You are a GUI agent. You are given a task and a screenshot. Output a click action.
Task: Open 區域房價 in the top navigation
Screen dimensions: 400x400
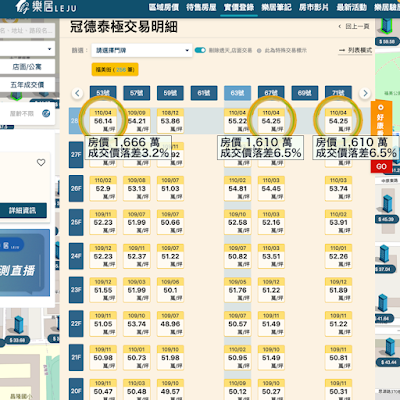click(164, 7)
